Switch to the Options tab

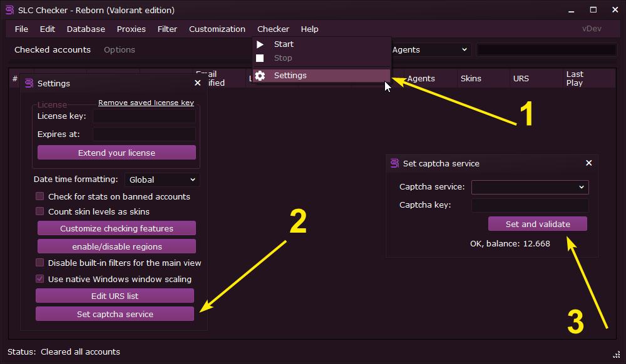[x=120, y=50]
